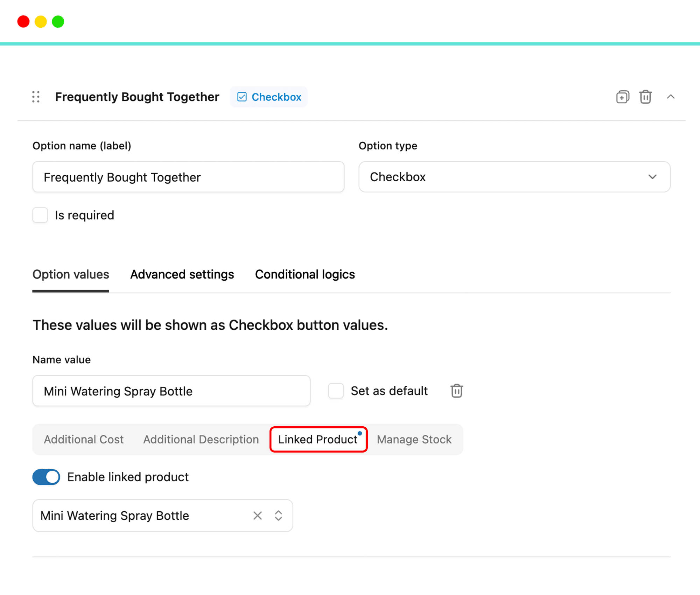Screen dimensions: 700x595
Task: Check the Set as default checkbox
Action: [336, 391]
